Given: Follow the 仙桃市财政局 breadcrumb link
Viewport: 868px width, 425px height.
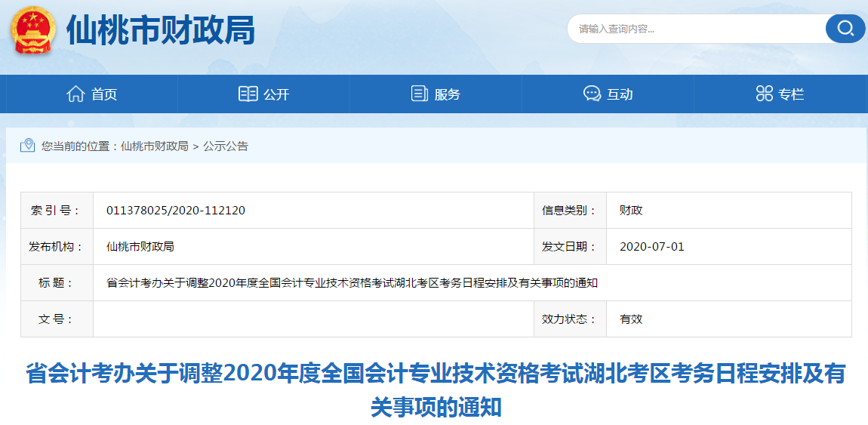Looking at the screenshot, I should coord(154,146).
